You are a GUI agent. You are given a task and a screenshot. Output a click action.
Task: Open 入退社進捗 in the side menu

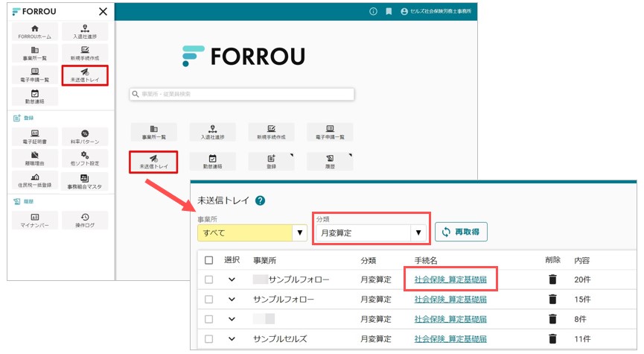coord(85,31)
